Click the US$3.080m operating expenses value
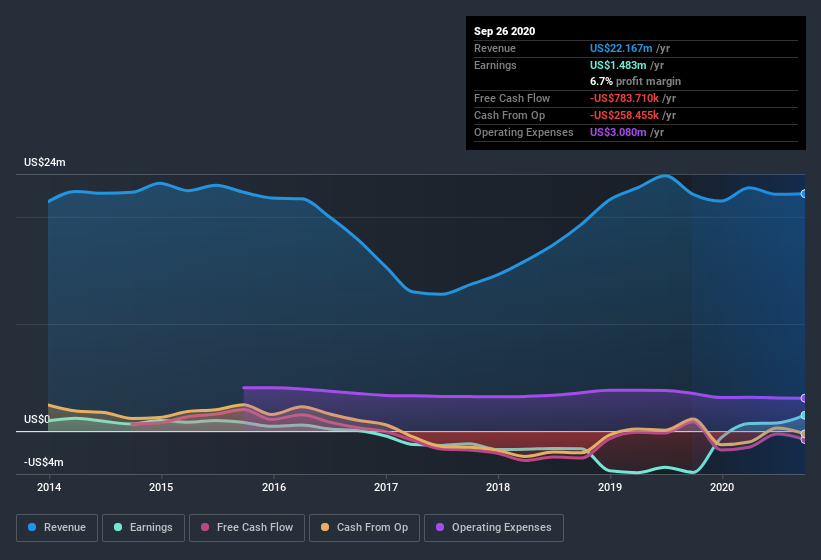The width and height of the screenshot is (821, 560). tap(618, 132)
